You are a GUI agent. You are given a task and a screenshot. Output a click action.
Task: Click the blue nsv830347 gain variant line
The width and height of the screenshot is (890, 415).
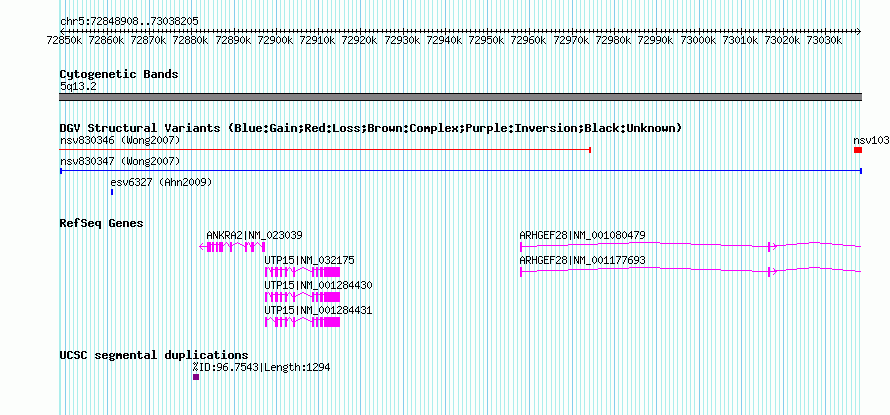pyautogui.click(x=461, y=170)
